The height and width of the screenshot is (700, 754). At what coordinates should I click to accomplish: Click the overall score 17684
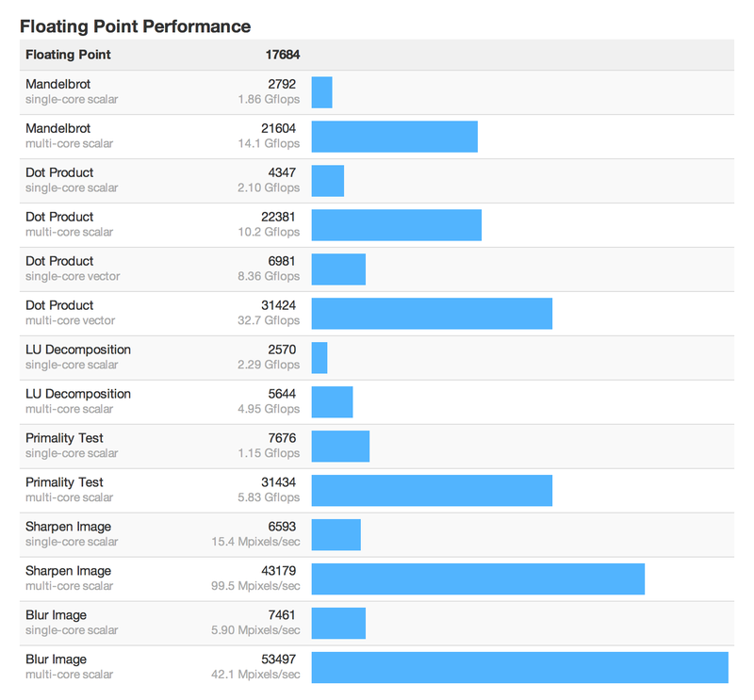(282, 55)
